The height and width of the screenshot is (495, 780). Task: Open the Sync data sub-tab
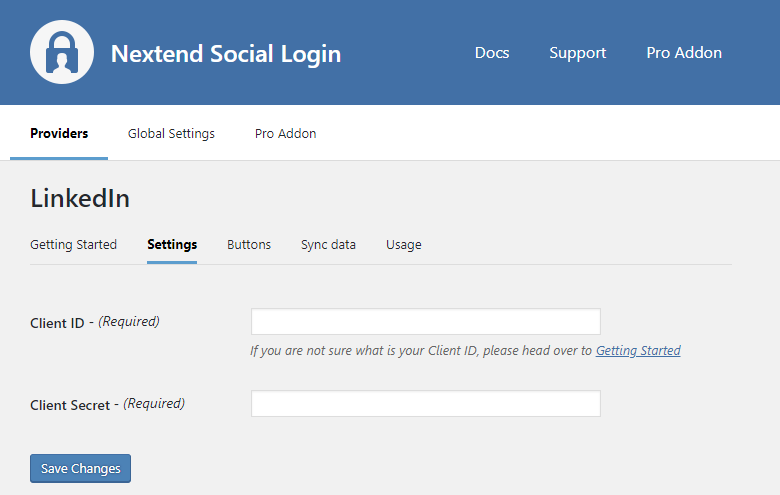tap(328, 244)
